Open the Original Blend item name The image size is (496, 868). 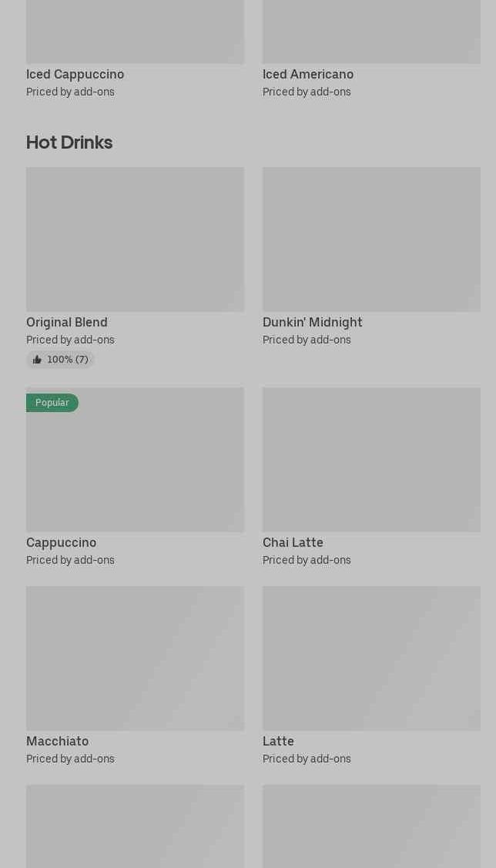[x=67, y=322]
